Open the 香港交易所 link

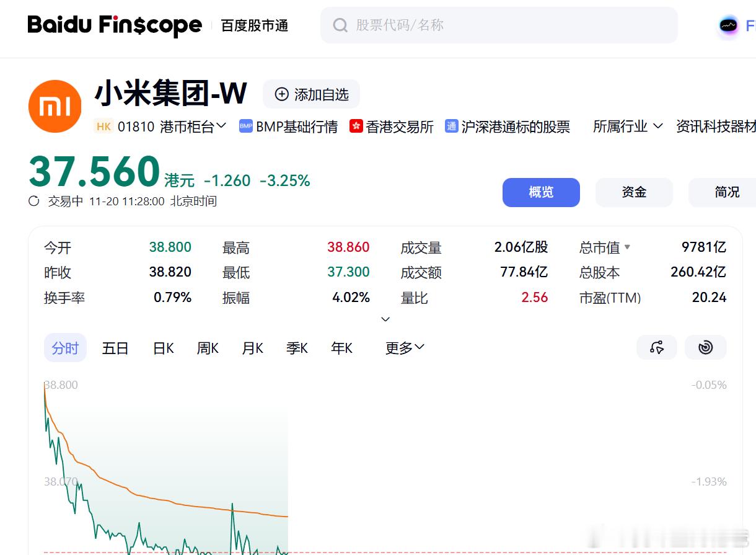(400, 127)
